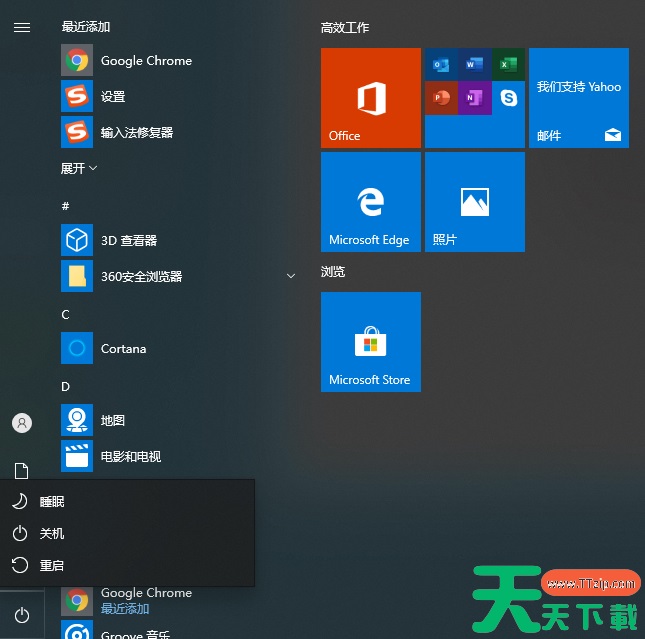The image size is (645, 639).
Task: Open the 地图 maps app
Action: click(112, 421)
